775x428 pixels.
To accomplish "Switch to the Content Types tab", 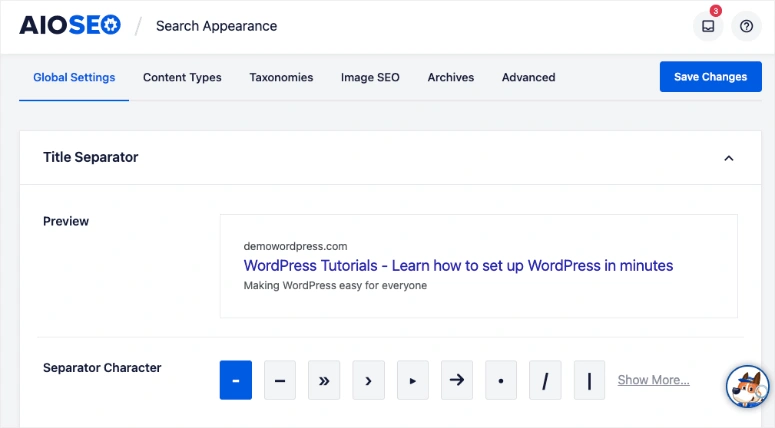I will (182, 77).
